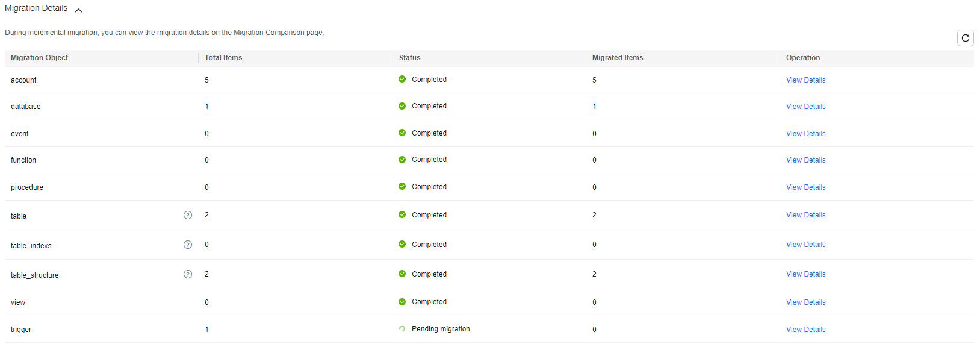Screen dimensions: 980x344
Task: Click the Migration Object column header
Action: tap(39, 58)
